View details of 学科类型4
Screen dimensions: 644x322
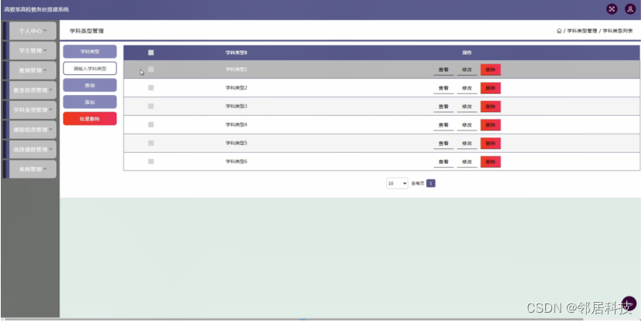443,125
